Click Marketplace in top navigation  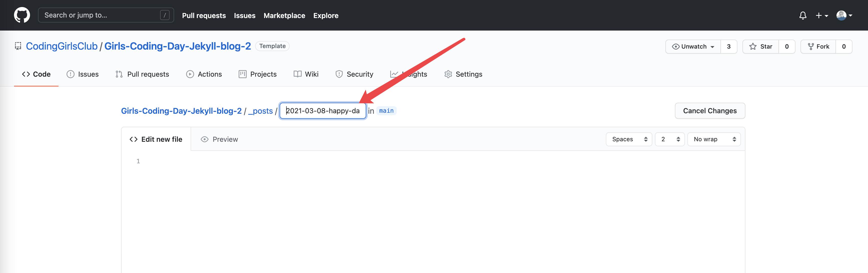coord(284,16)
